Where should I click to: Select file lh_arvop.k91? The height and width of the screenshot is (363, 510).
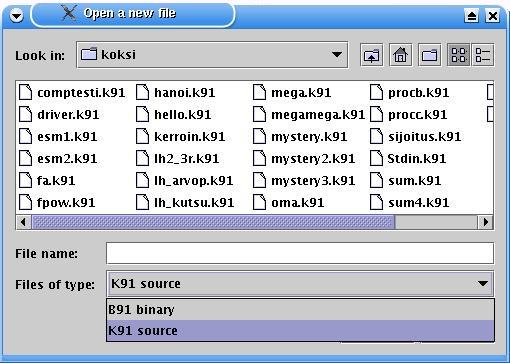click(185, 180)
